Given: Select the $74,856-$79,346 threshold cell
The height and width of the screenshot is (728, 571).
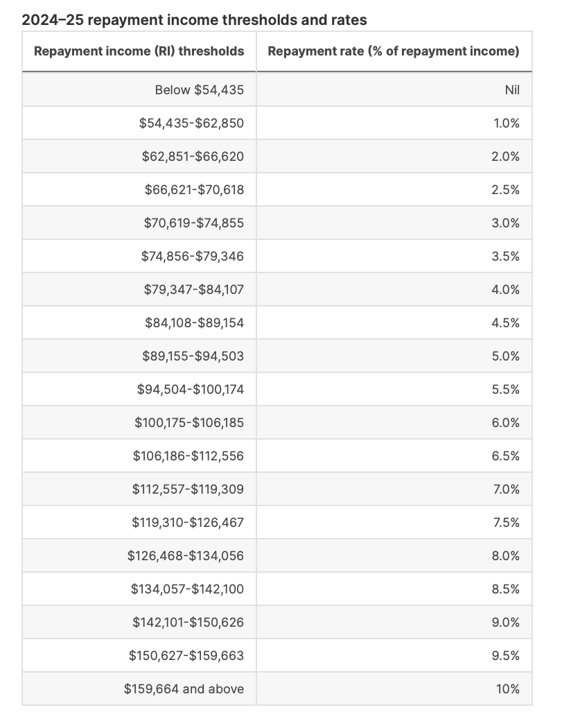Looking at the screenshot, I should [x=139, y=257].
